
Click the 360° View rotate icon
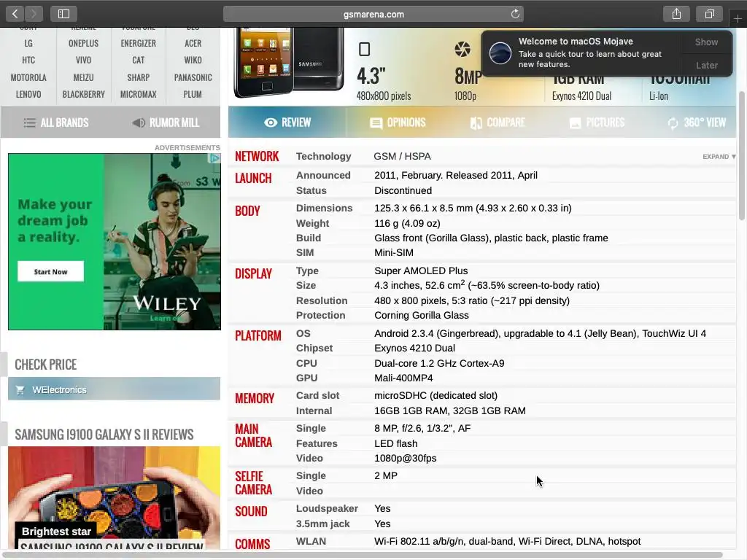click(673, 123)
